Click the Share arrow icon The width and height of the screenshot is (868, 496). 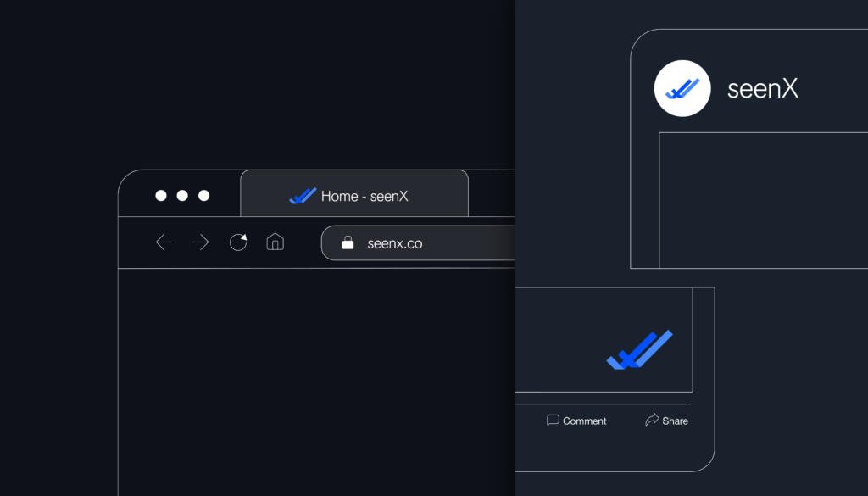click(652, 421)
